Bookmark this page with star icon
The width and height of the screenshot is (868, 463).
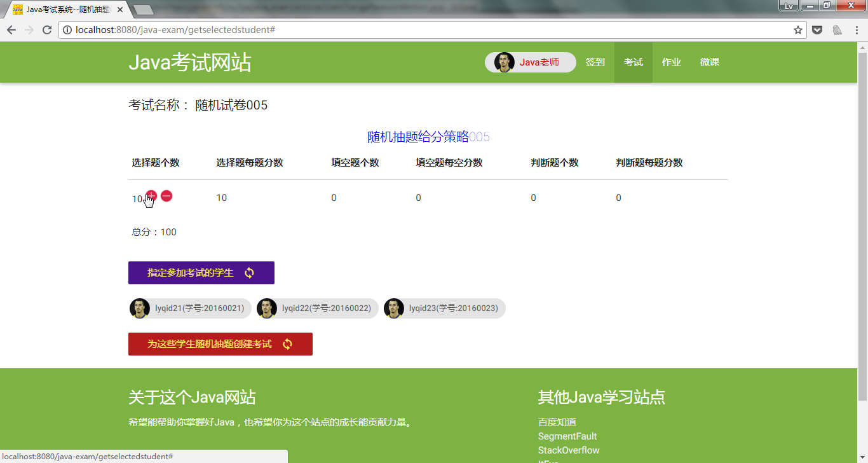[x=798, y=30]
